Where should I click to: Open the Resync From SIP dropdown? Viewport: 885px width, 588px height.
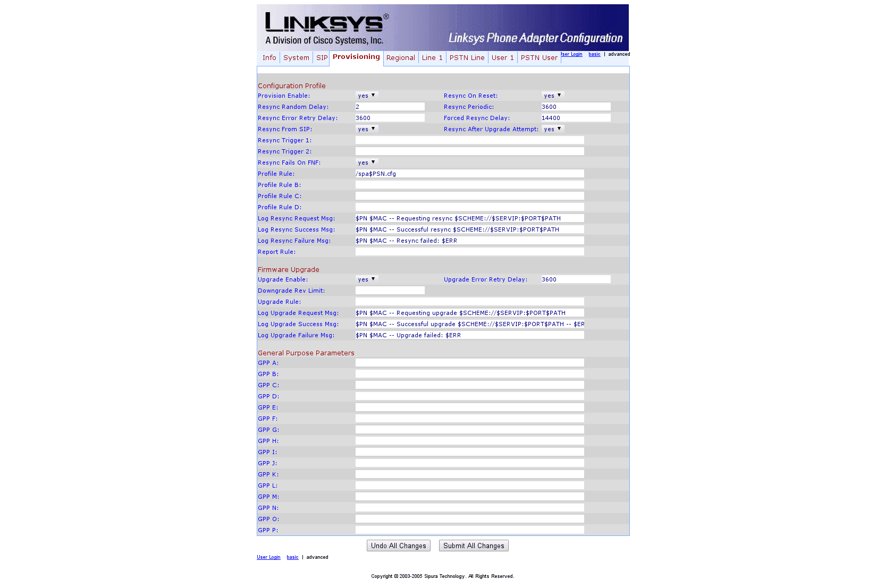(367, 129)
